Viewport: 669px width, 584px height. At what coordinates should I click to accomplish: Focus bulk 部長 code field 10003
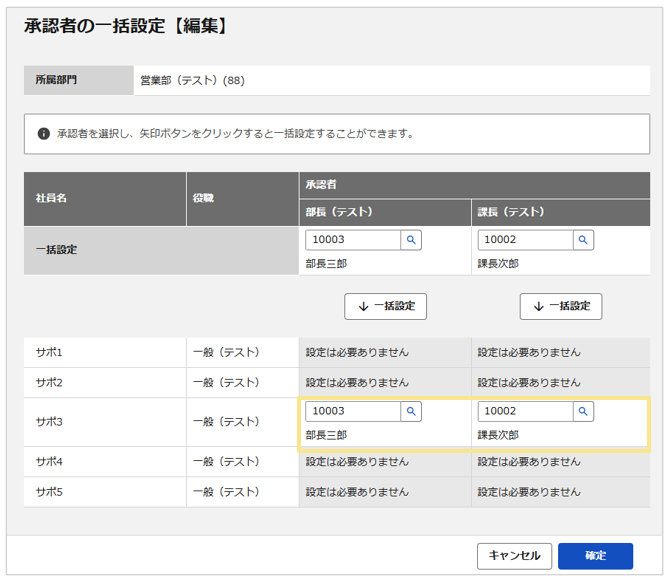coord(353,240)
